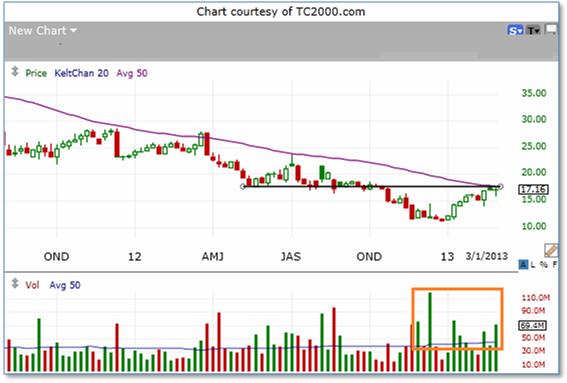Select the A arithmetic scale toggle
This screenshot has width=567, height=383.
tap(523, 265)
